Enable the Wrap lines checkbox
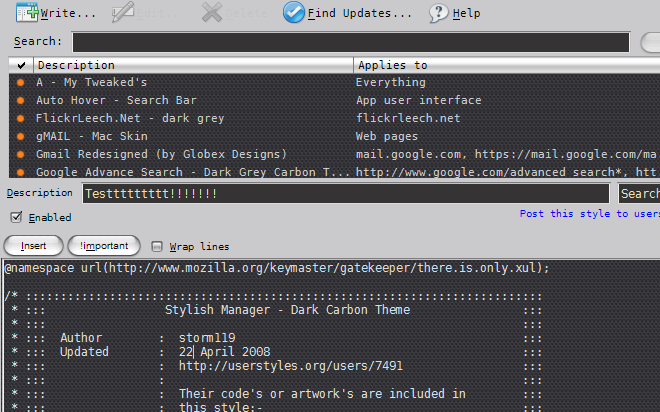 [x=157, y=246]
